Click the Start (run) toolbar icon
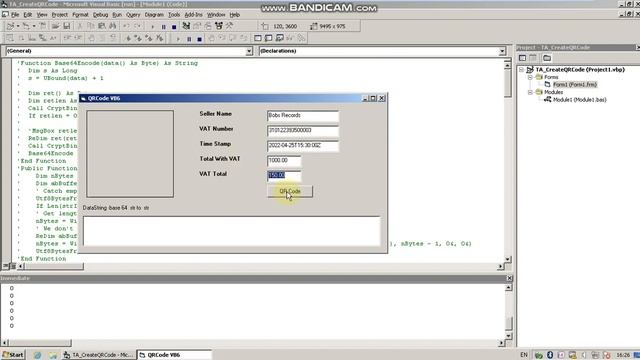 point(153,27)
